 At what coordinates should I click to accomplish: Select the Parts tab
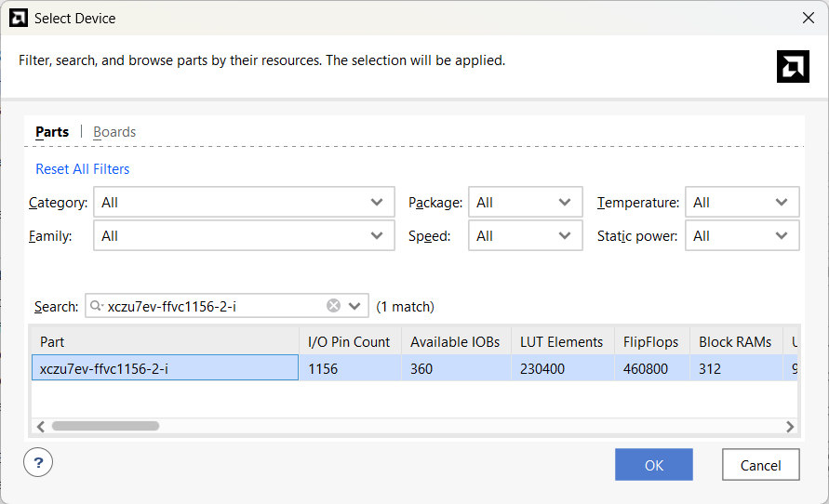[52, 132]
